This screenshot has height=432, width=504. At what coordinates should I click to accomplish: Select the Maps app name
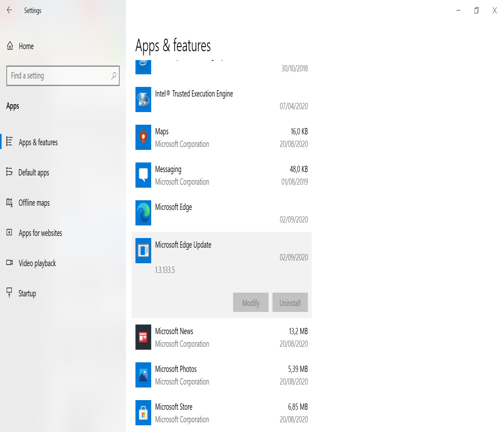pyautogui.click(x=162, y=131)
